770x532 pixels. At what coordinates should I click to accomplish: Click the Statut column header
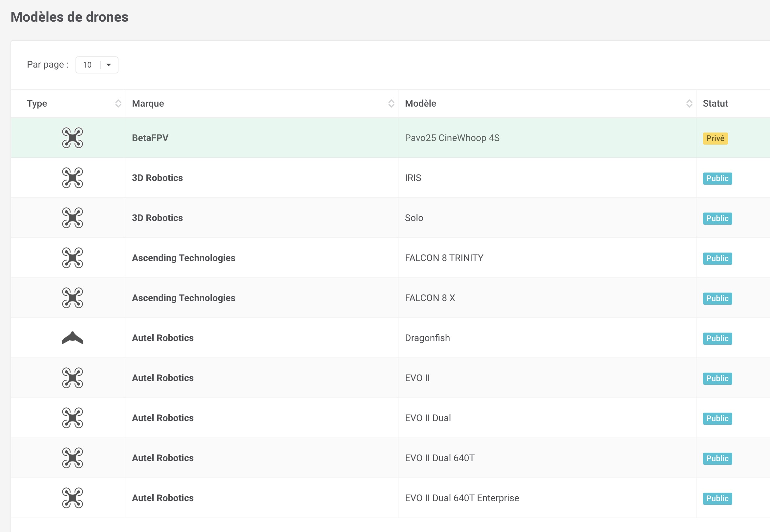coord(715,103)
